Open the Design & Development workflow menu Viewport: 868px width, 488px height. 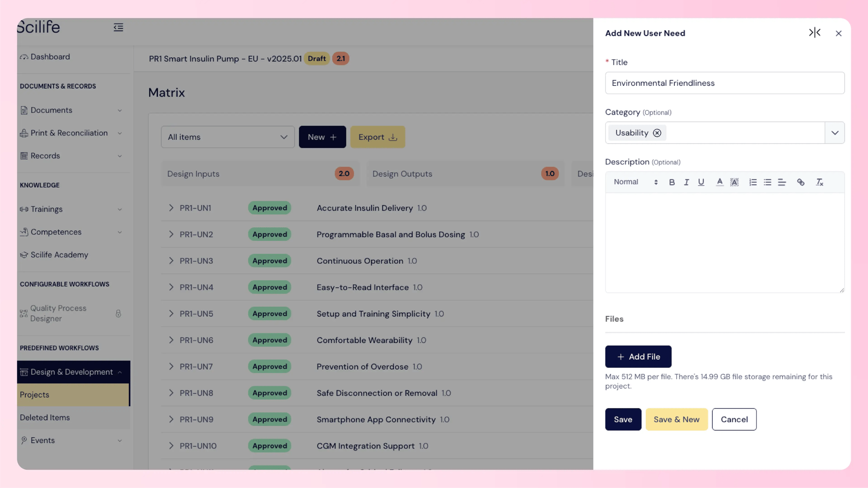coord(71,372)
